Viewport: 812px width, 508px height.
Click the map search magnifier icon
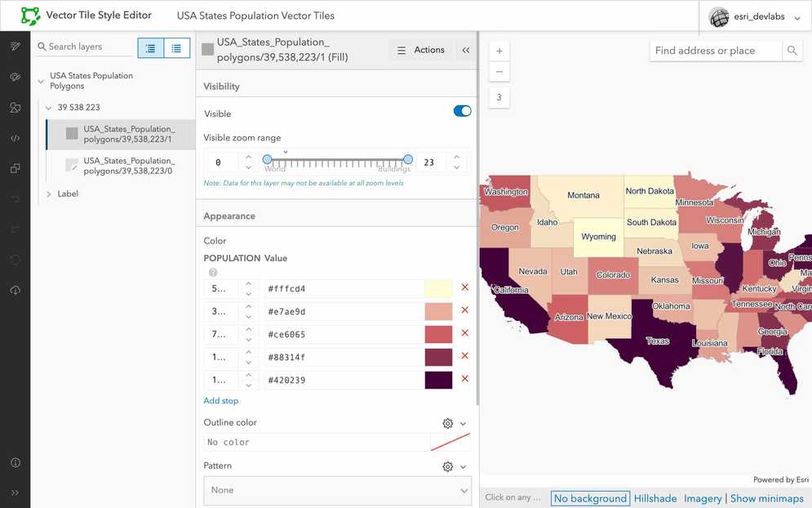(x=792, y=51)
